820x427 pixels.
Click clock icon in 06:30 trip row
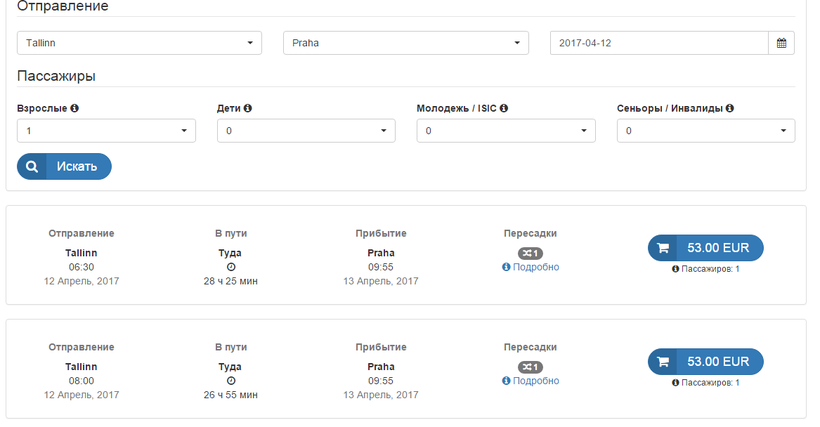(231, 267)
